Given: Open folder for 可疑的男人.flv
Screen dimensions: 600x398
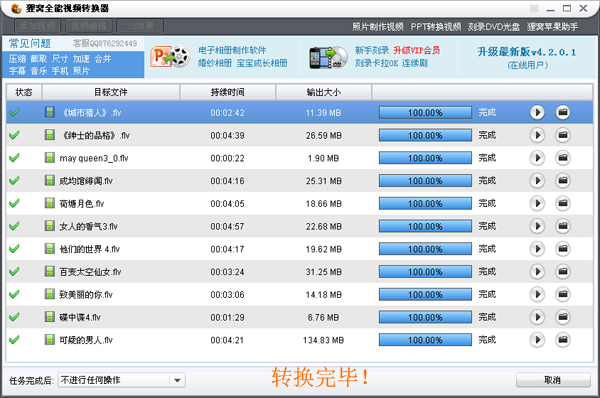Looking at the screenshot, I should (562, 340).
